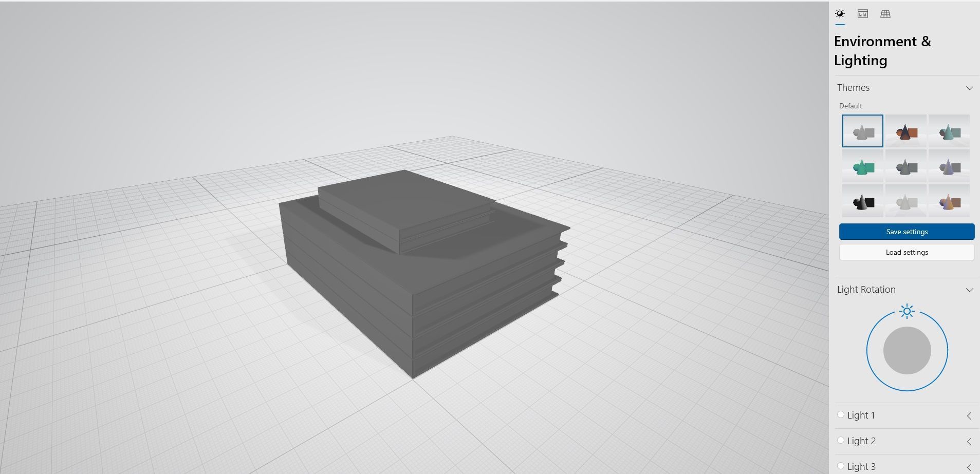The height and width of the screenshot is (474, 980).
Task: Expand the Light 1 settings chevron
Action: tap(969, 416)
